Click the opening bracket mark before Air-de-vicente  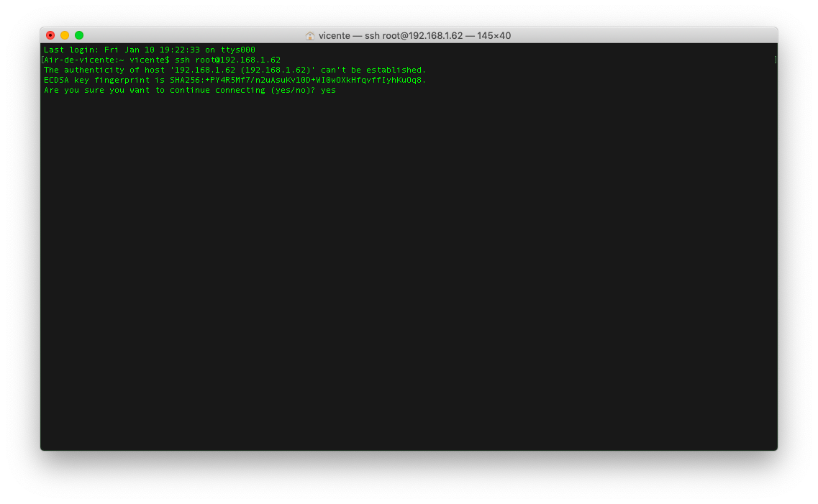coord(42,60)
